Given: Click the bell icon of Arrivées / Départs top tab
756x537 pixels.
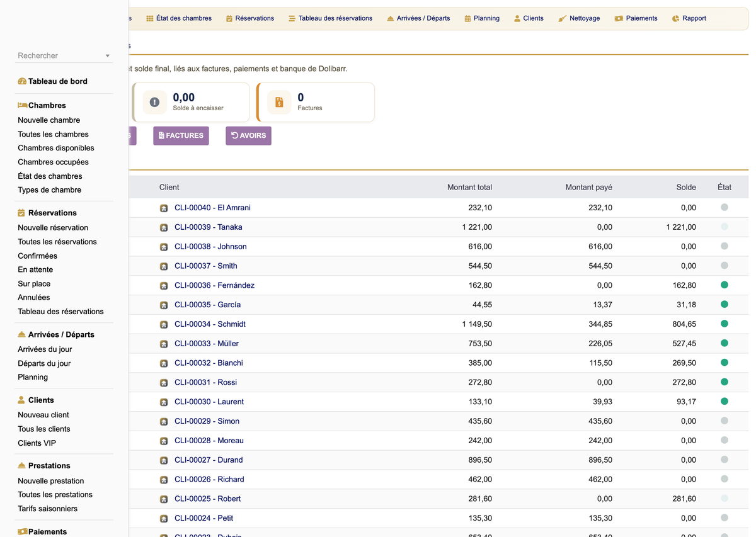Looking at the screenshot, I should point(391,18).
